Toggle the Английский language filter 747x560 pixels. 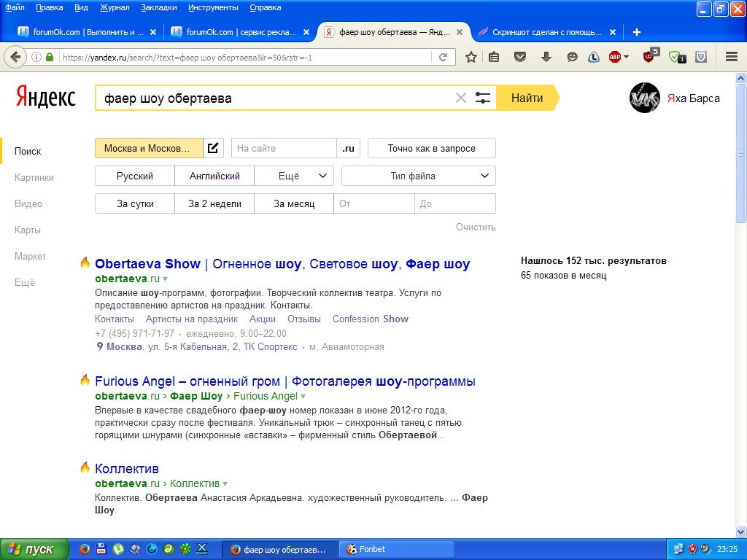pos(214,176)
